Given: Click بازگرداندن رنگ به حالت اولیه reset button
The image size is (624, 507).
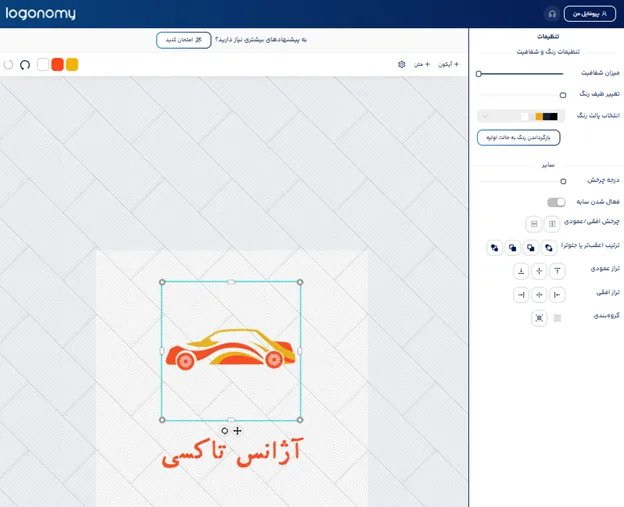Looking at the screenshot, I should pos(519,138).
